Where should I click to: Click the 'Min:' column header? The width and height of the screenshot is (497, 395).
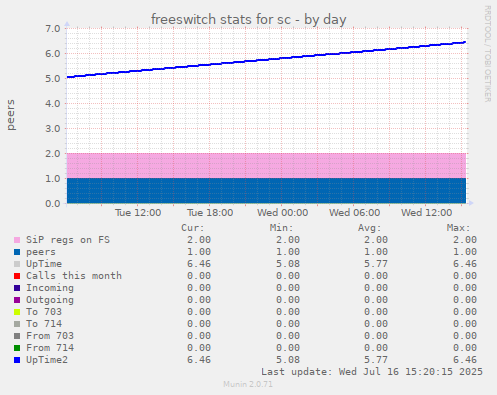(x=281, y=228)
